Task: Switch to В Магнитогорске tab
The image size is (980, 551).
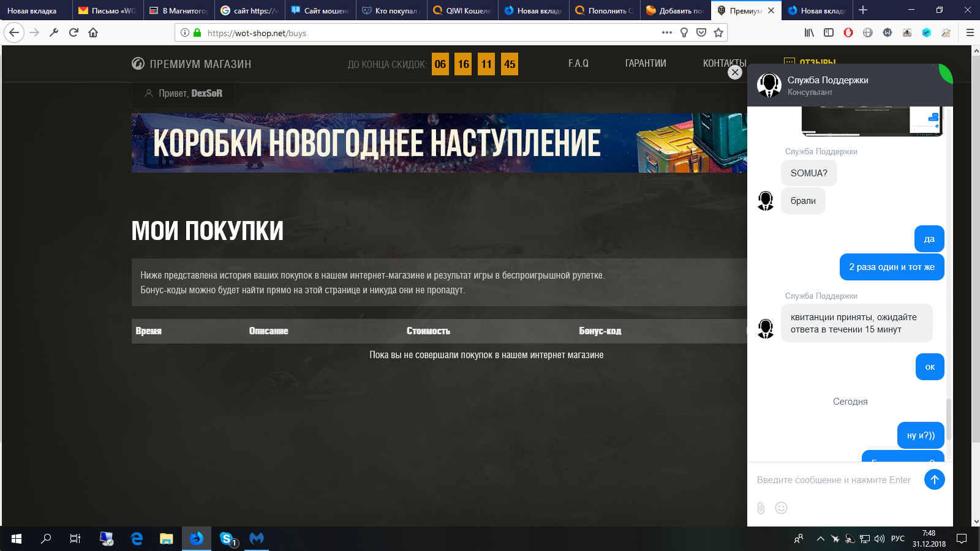Action: 179,10
